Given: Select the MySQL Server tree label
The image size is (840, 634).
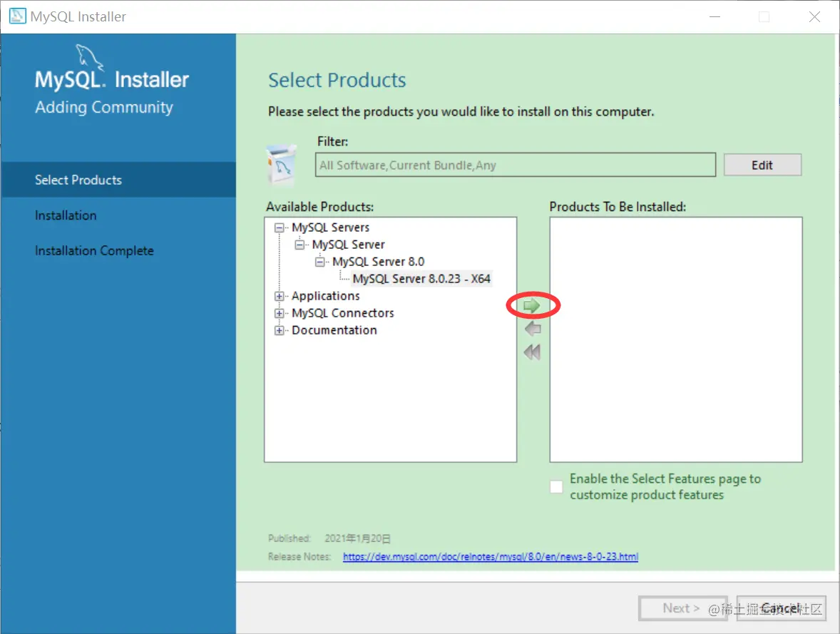Looking at the screenshot, I should (348, 245).
